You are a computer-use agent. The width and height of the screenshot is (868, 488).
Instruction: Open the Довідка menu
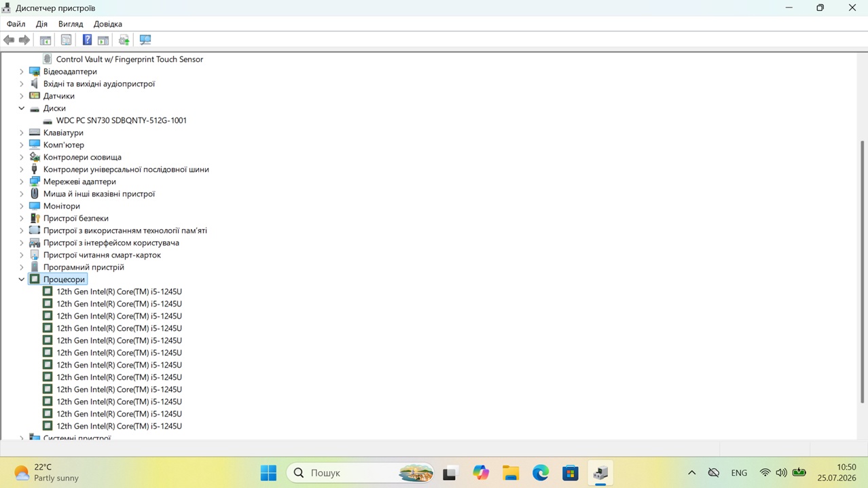[108, 24]
